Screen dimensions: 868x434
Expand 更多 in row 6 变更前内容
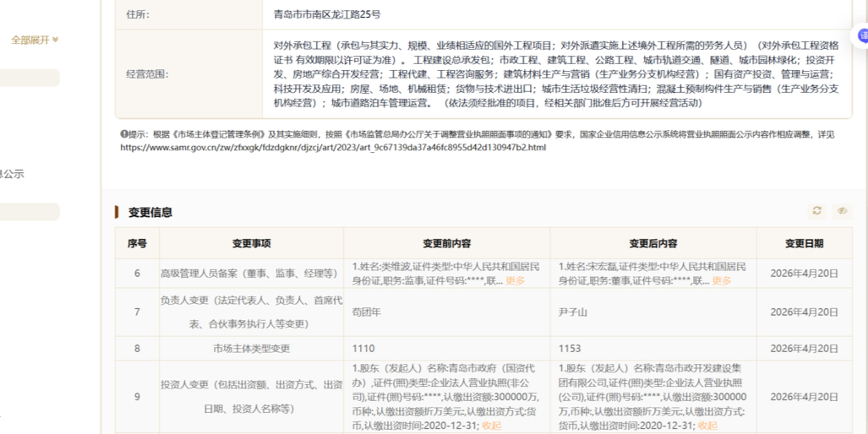(515, 281)
